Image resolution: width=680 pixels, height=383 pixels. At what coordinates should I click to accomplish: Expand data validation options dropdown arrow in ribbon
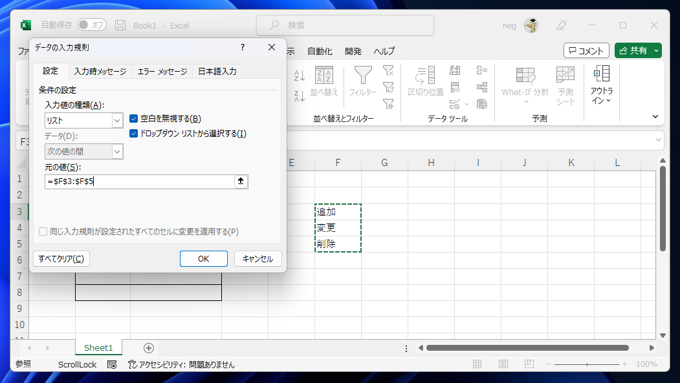[x=467, y=104]
